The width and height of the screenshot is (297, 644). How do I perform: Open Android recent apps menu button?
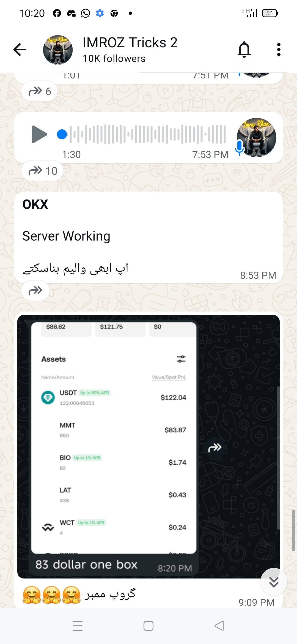pyautogui.click(x=78, y=626)
